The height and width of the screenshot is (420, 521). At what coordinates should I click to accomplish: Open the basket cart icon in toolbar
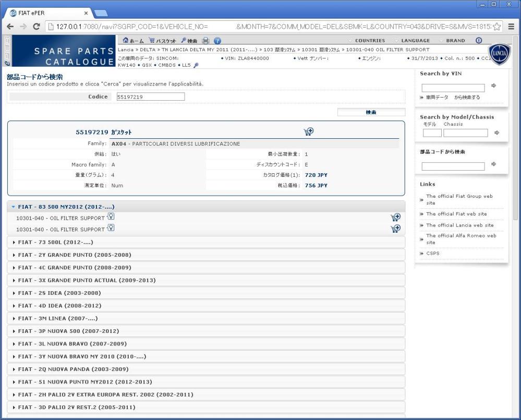tap(152, 41)
